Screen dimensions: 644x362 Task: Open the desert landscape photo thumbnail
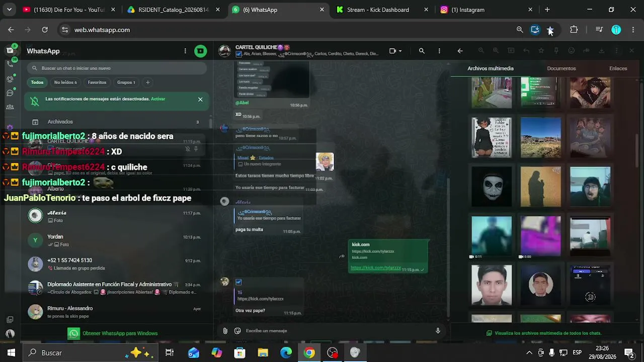coord(541,137)
